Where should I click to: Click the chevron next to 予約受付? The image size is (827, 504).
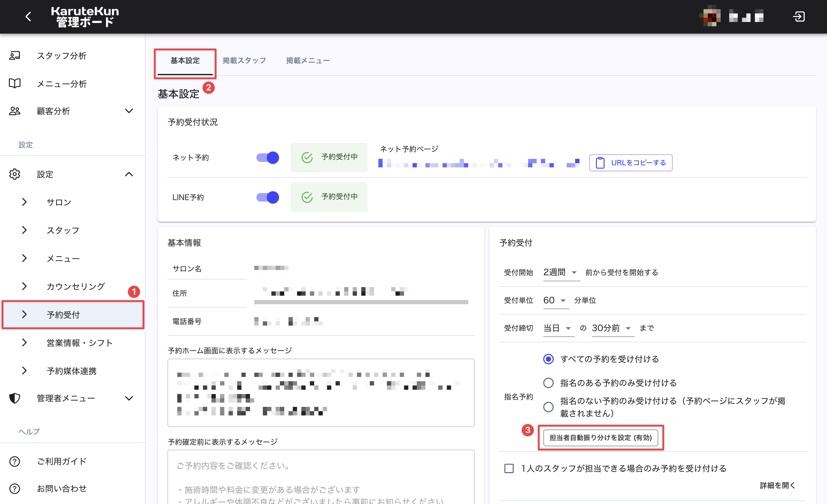pos(24,314)
